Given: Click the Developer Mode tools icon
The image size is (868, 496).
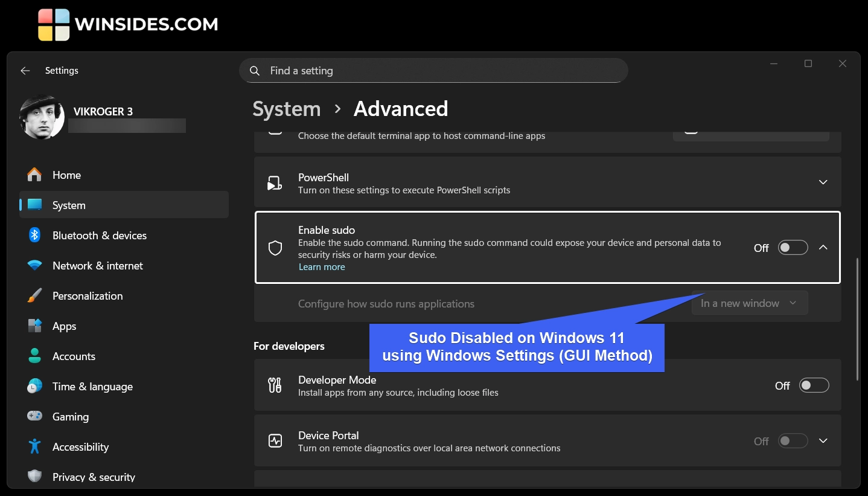Looking at the screenshot, I should tap(275, 385).
